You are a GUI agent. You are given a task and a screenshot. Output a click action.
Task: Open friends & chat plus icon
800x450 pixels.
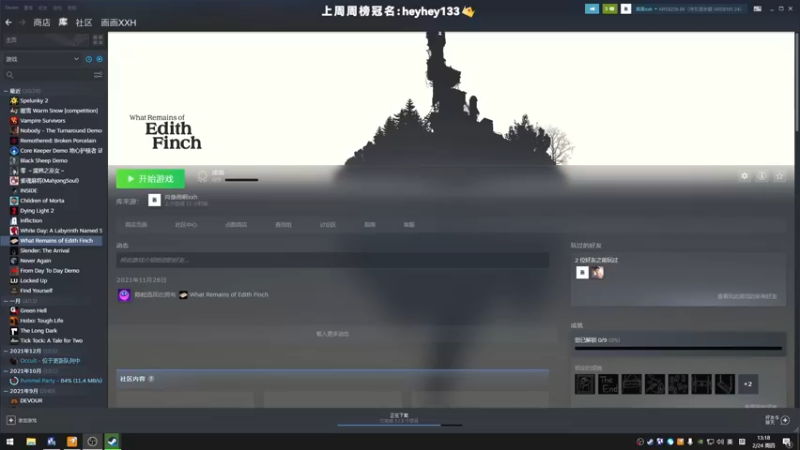click(x=785, y=420)
